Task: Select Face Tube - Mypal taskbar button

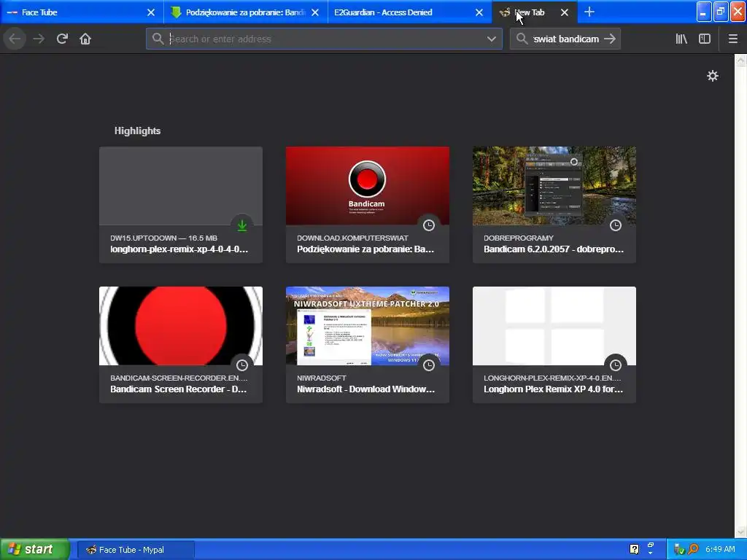Action: 136,550
